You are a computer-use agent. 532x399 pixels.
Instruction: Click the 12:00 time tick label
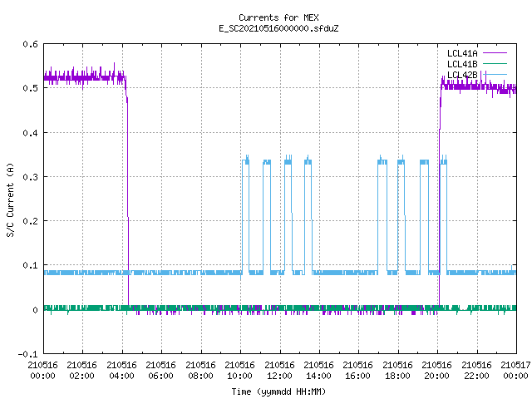279,376
